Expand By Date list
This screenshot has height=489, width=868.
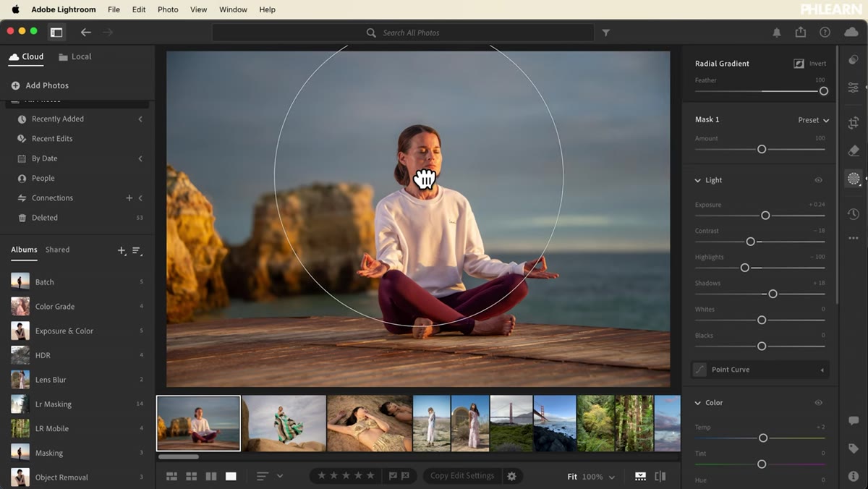tap(140, 158)
